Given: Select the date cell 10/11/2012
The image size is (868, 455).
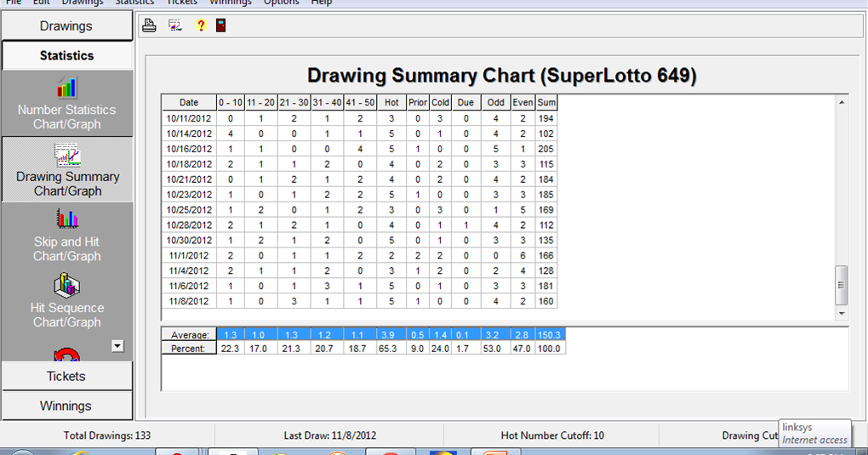Looking at the screenshot, I should point(189,118).
